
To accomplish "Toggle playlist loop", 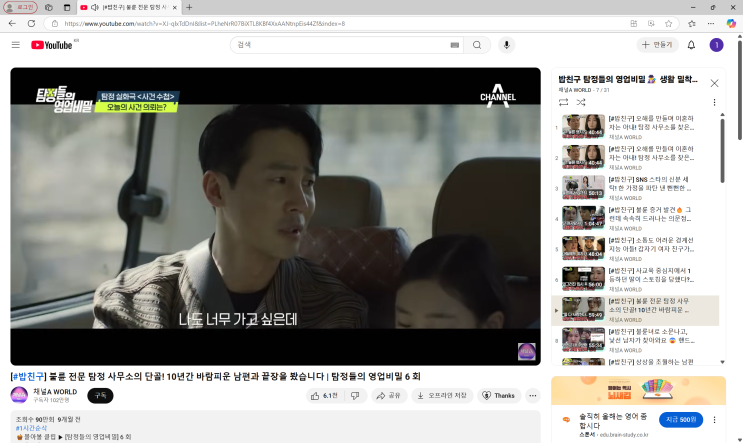I will pos(563,102).
